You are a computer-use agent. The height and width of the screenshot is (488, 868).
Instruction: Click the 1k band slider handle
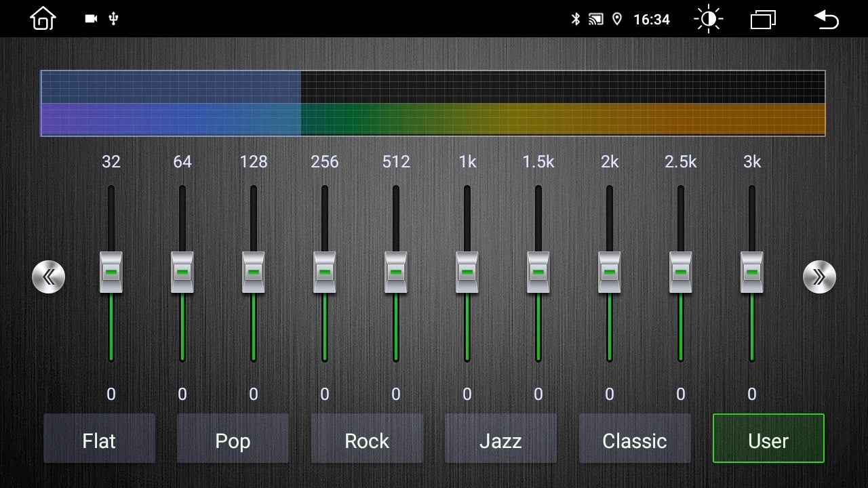tap(467, 272)
